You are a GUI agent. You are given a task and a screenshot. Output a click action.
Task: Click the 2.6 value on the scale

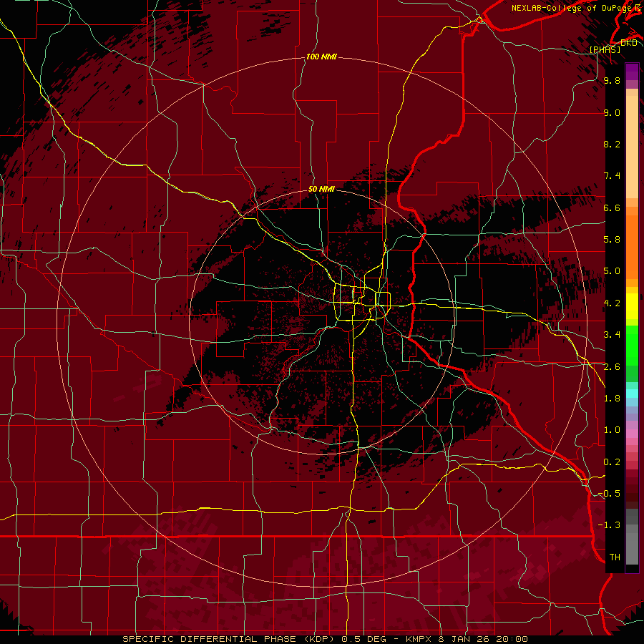(612, 367)
